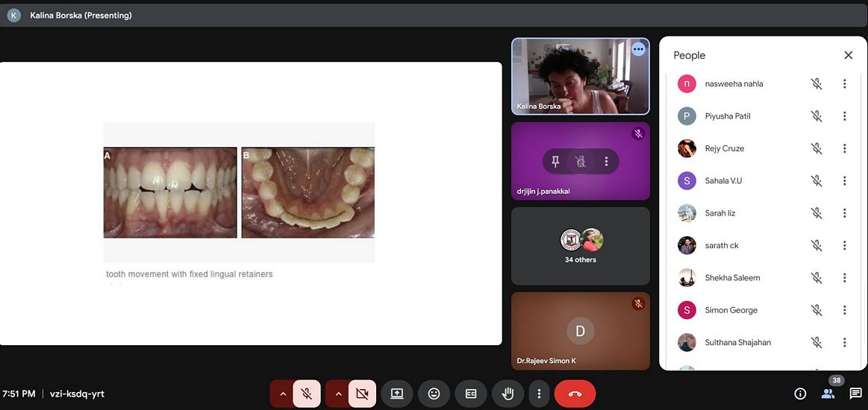Open more options for Shekha Saleem
This screenshot has height=410, width=868.
pyautogui.click(x=845, y=278)
